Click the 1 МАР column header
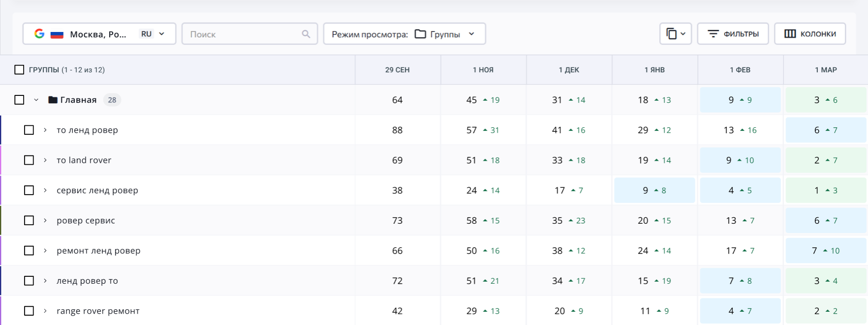Screen dimensions: 868x325 826,70
